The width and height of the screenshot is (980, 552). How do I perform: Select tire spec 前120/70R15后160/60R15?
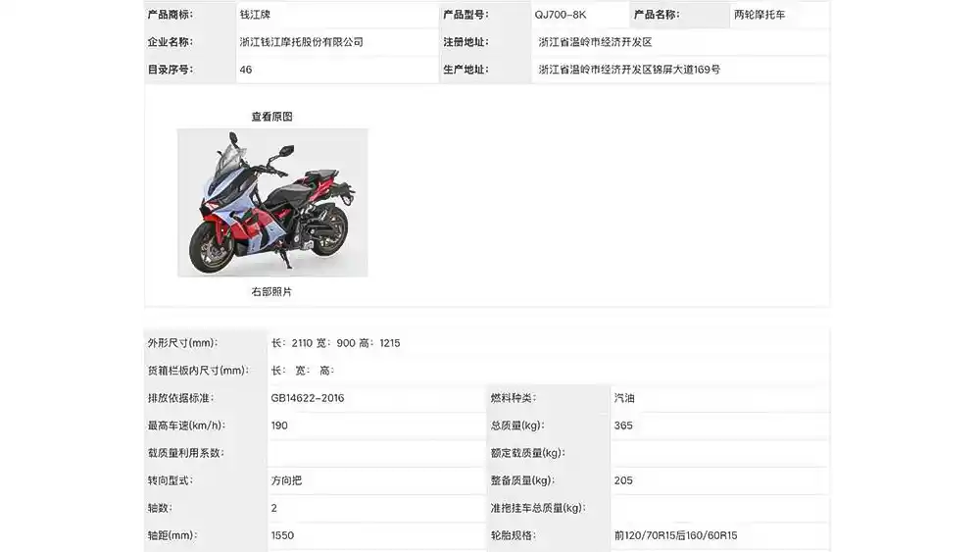[x=675, y=535]
